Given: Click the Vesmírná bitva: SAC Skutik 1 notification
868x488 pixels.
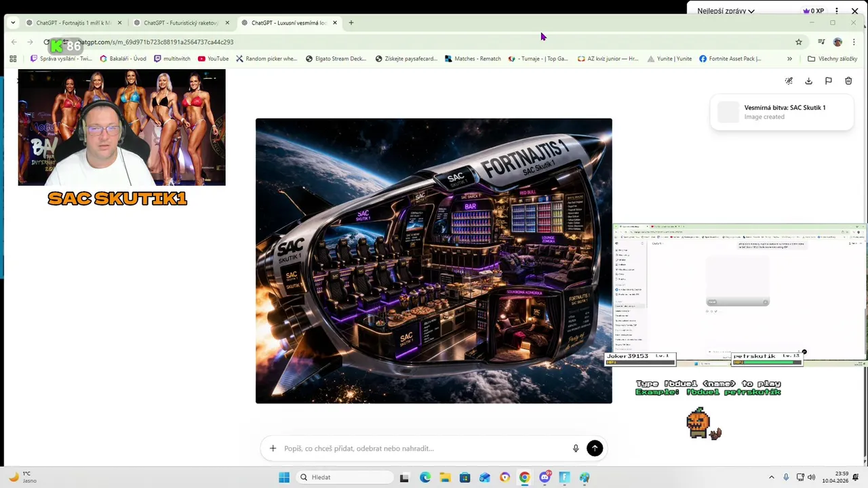Looking at the screenshot, I should 781,112.
